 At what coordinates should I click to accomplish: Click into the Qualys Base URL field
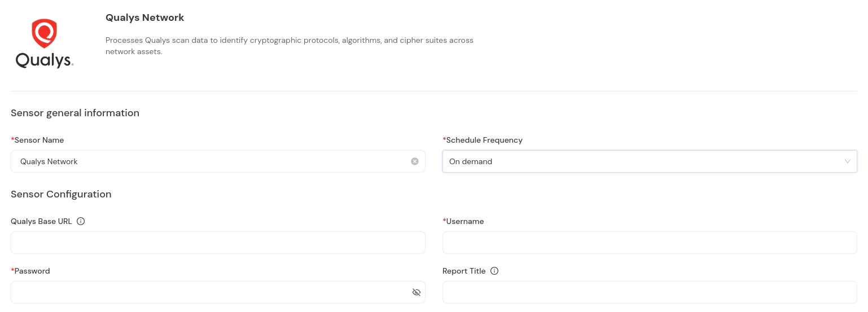[218, 243]
